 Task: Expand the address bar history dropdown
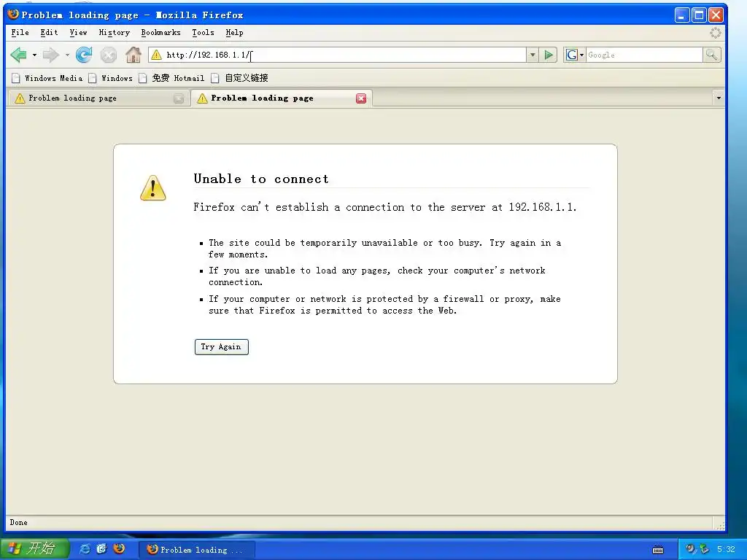click(533, 55)
